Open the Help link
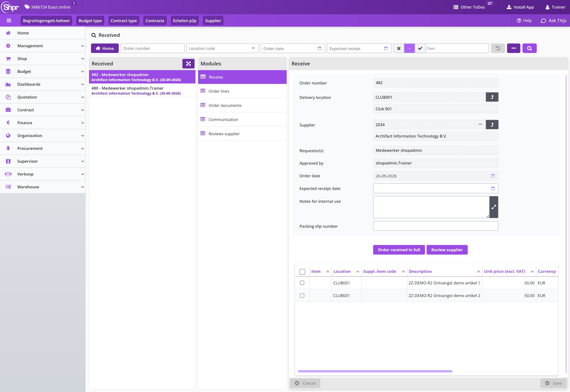The height and width of the screenshot is (392, 570). coord(524,21)
